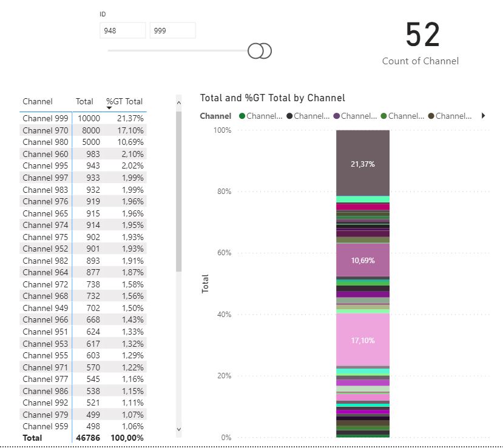
Task: Click the descending sort arrow under %GT Total
Action: 109,108
